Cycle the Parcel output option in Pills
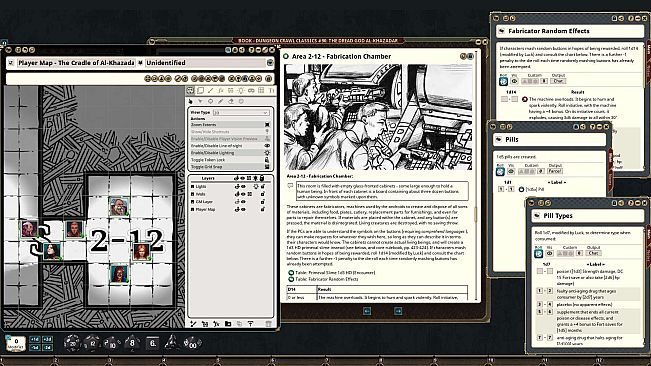 click(x=555, y=171)
